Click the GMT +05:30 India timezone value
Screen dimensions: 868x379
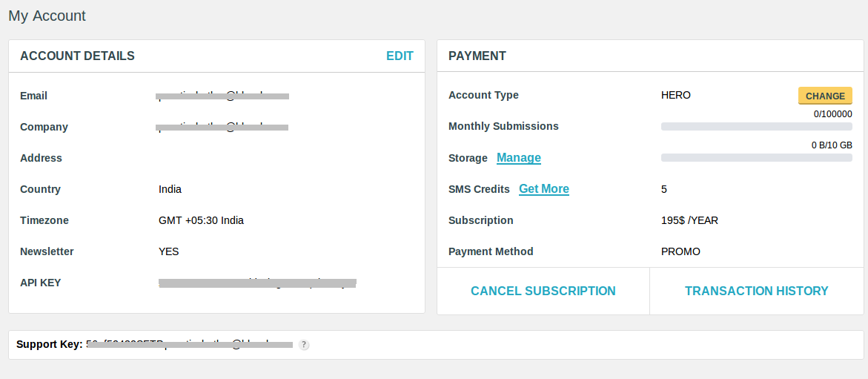[x=201, y=220]
